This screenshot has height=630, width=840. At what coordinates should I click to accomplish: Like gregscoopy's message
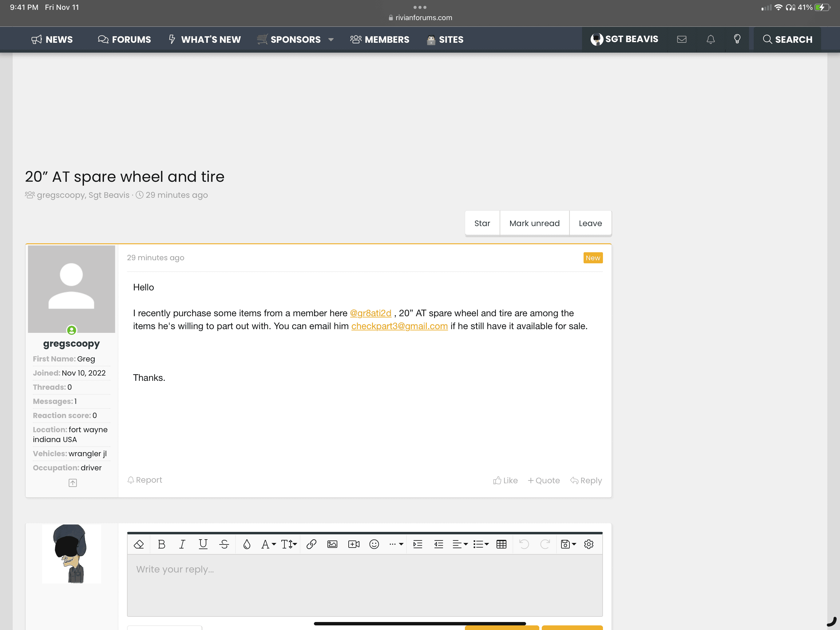[x=505, y=481]
